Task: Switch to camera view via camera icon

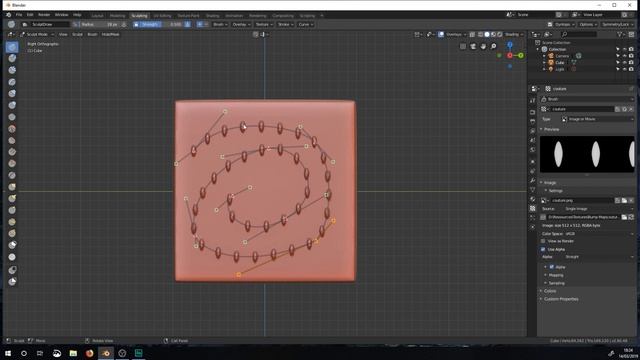Action: tap(473, 46)
